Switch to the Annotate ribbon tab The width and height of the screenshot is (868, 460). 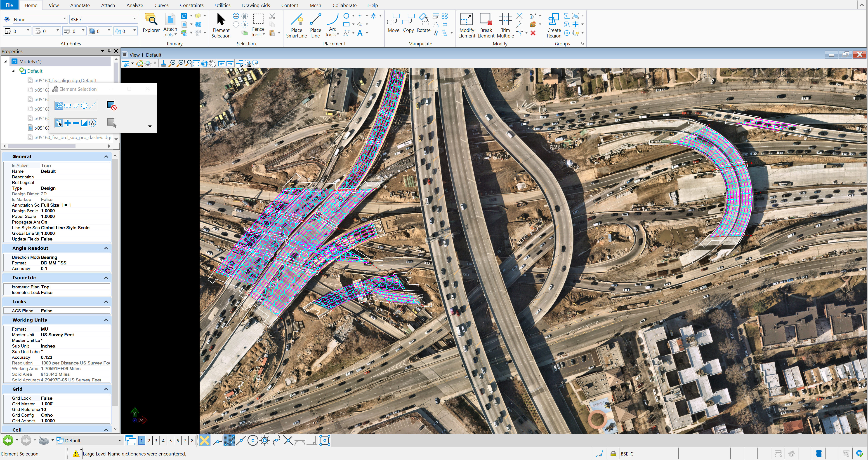80,5
